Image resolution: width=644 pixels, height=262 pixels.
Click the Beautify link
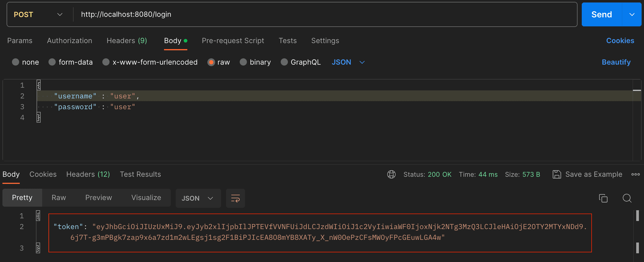(616, 62)
